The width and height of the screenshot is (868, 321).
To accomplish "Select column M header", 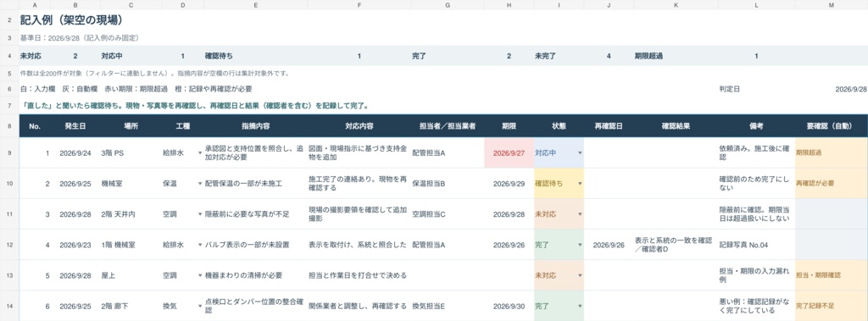I will pos(831,4).
